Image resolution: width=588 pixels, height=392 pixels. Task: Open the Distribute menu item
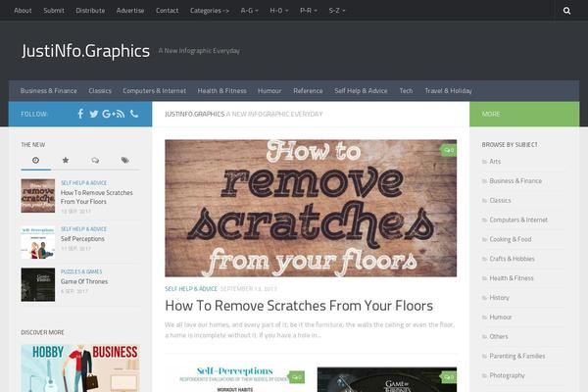pos(90,11)
